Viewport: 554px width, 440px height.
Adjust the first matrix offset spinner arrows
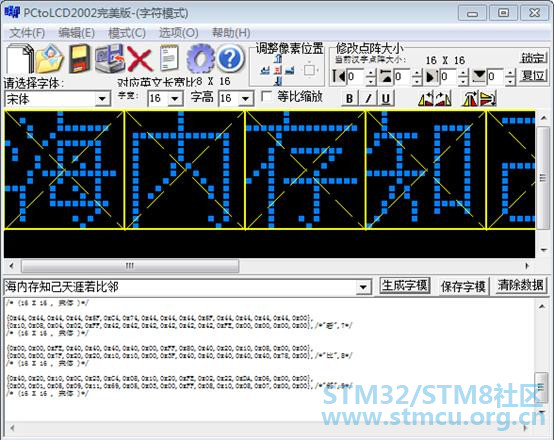pos(371,77)
